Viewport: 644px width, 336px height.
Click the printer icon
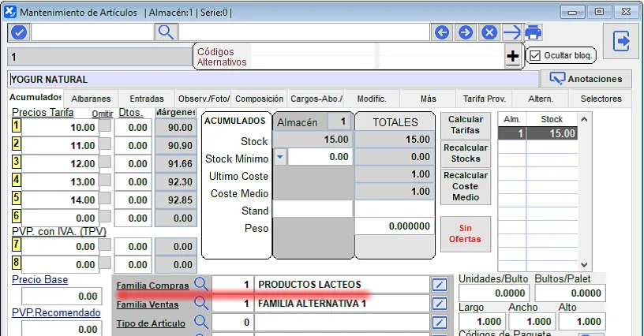(534, 32)
